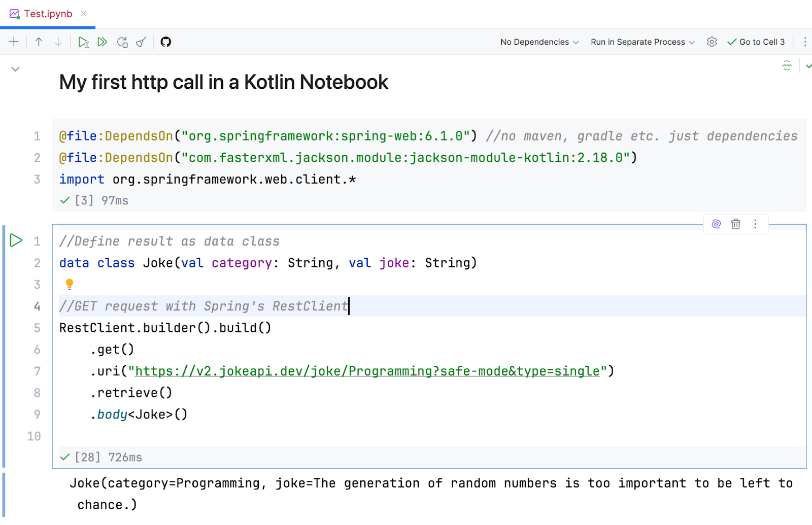812x525 pixels.
Task: Delete the cell with trash icon
Action: (735, 224)
